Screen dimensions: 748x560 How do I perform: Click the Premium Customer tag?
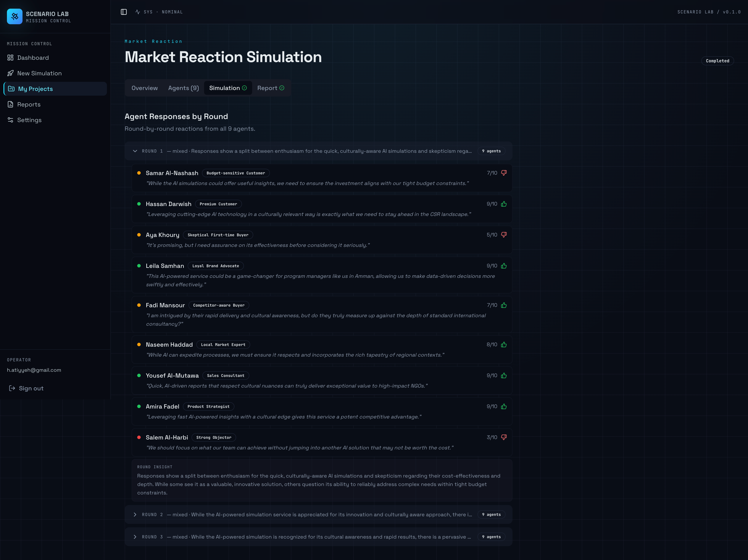[x=218, y=204]
